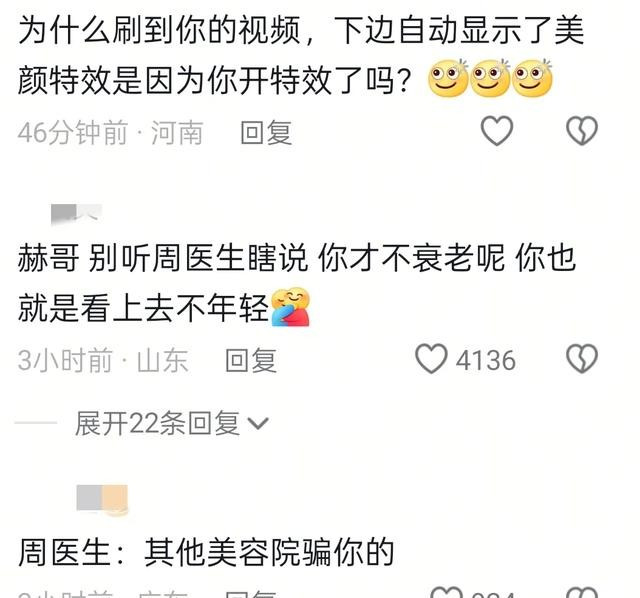Select the comment about 美颜特效
The width and height of the screenshot is (640, 598).
pos(301,55)
